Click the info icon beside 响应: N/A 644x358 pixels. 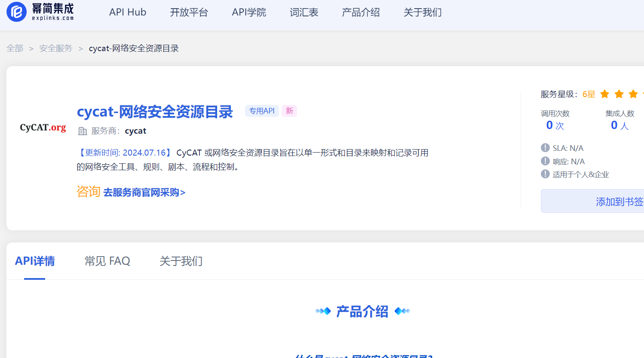[545, 161]
